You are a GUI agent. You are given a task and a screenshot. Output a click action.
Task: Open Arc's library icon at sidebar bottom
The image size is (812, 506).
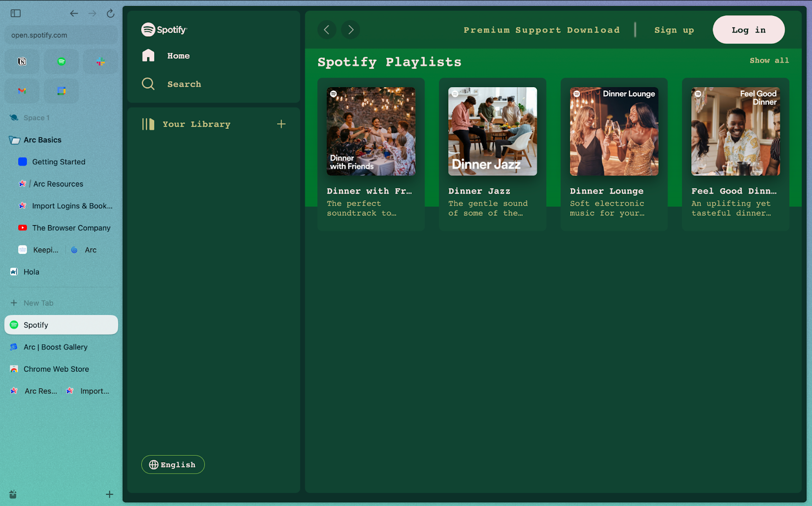click(13, 494)
